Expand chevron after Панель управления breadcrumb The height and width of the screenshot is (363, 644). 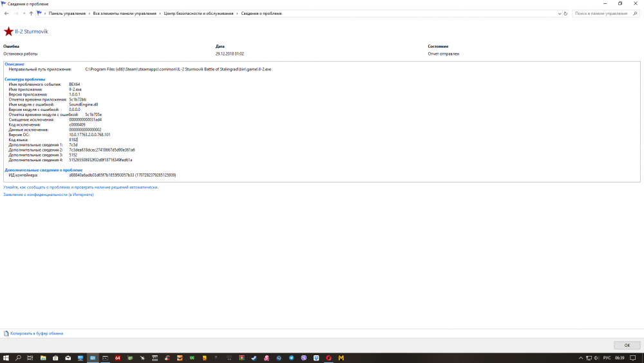click(x=89, y=14)
